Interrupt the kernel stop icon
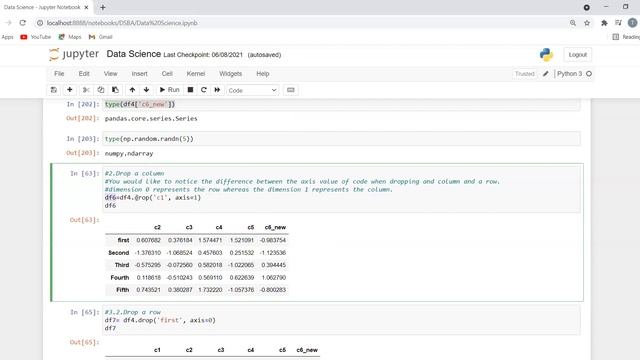The height and width of the screenshot is (360, 640). tap(190, 90)
